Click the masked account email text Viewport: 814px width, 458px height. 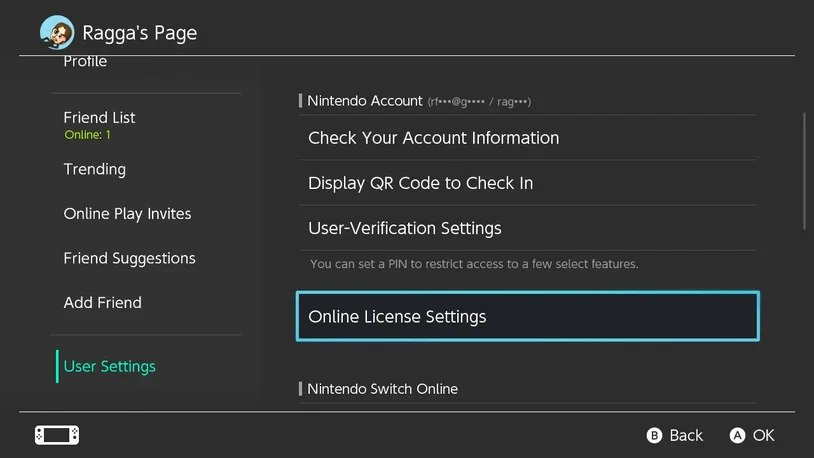479,102
